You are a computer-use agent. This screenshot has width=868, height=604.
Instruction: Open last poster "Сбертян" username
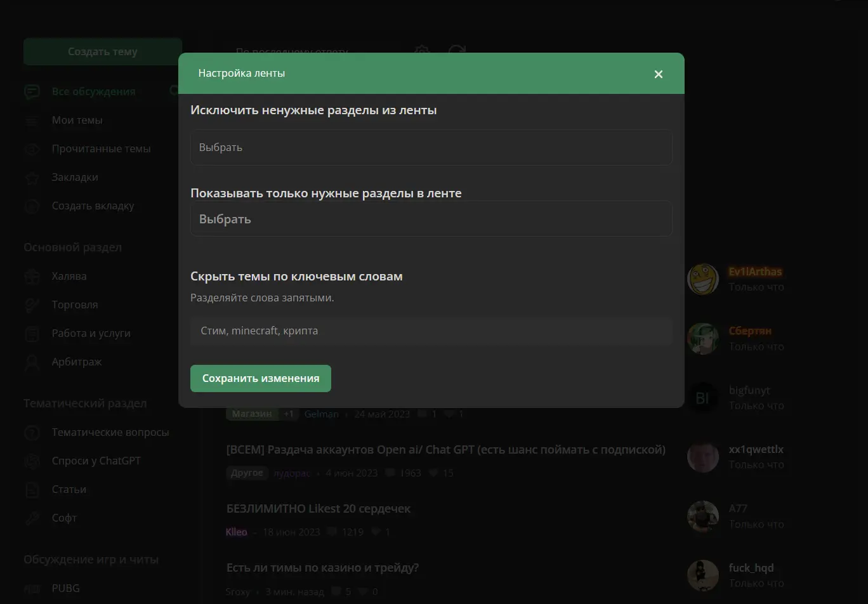pos(750,331)
